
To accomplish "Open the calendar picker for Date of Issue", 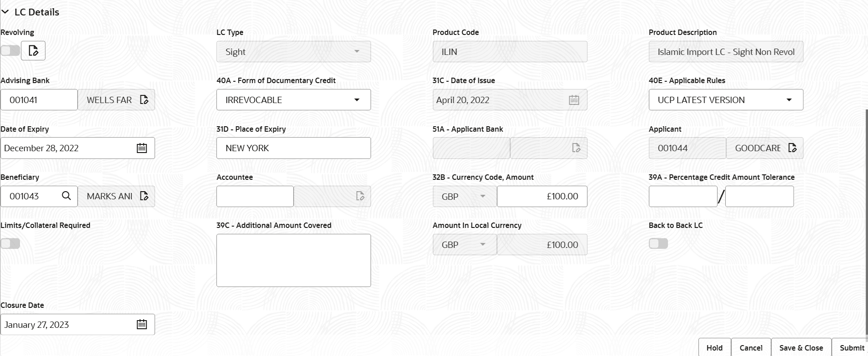I will point(574,99).
